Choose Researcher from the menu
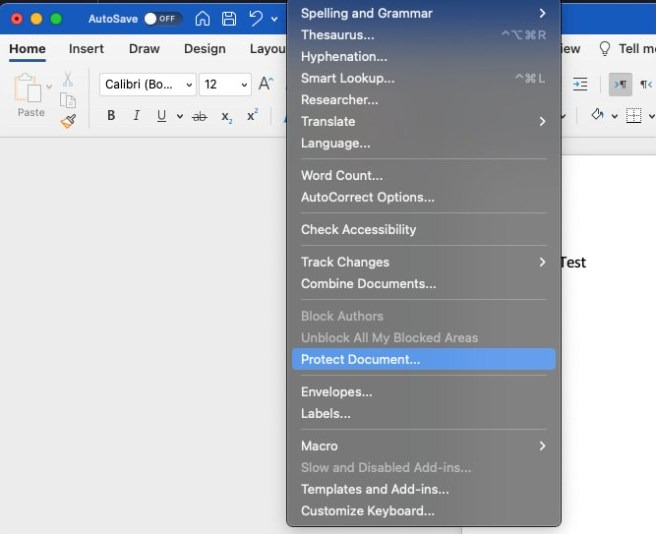Screen dimensions: 656x534 [x=424, y=100]
